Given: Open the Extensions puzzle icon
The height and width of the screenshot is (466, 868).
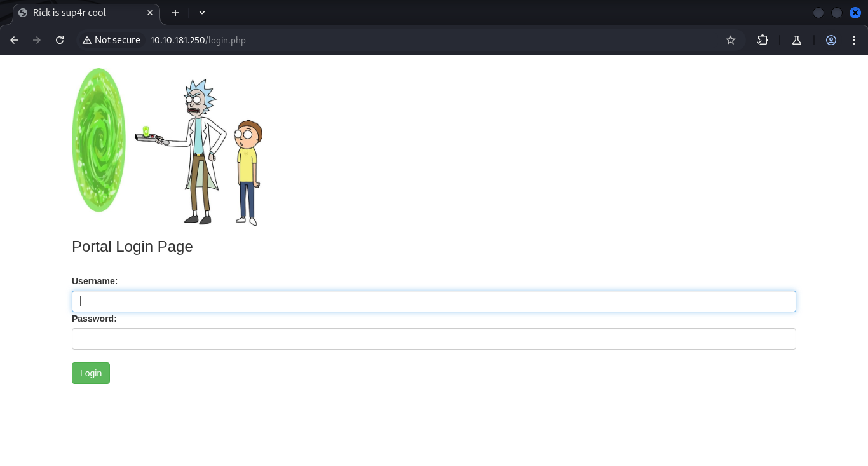Looking at the screenshot, I should click(x=763, y=40).
